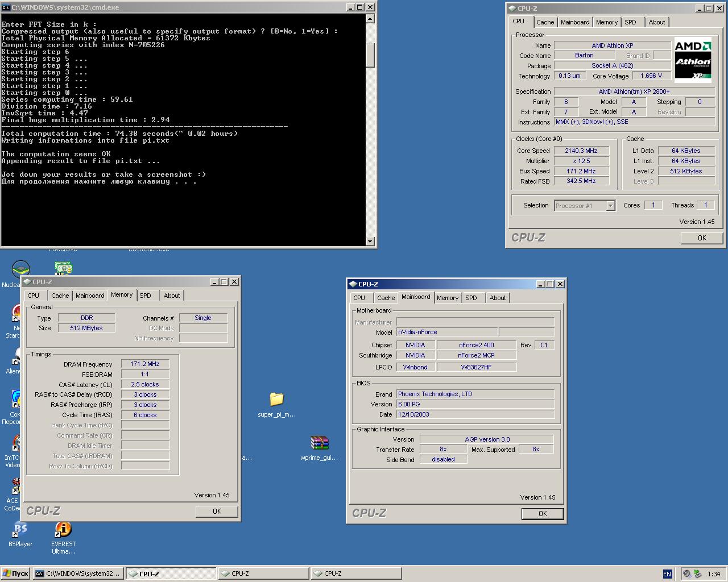Click the safely remove hardware tray icon

pos(697,573)
